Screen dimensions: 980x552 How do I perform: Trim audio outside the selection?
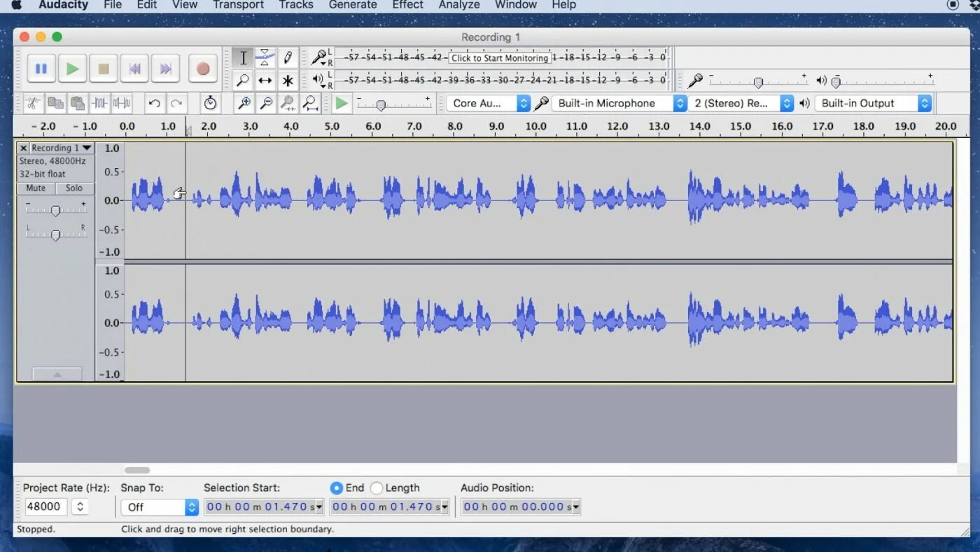click(x=100, y=104)
